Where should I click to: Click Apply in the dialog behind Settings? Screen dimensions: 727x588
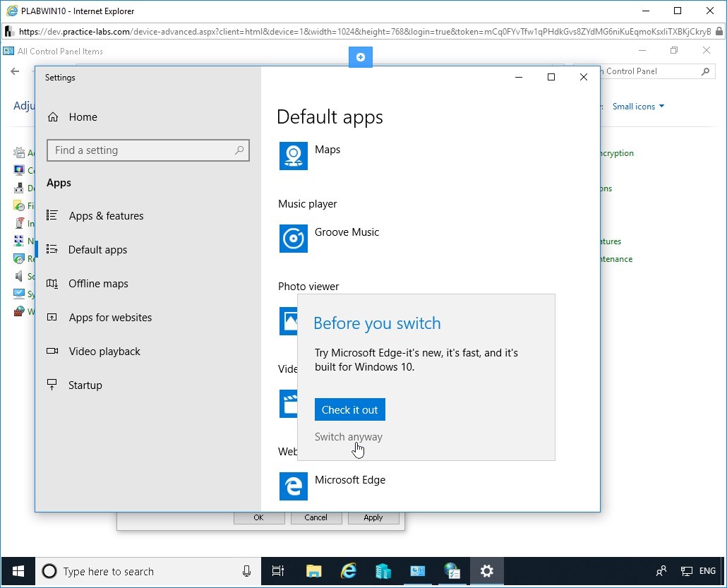373,517
